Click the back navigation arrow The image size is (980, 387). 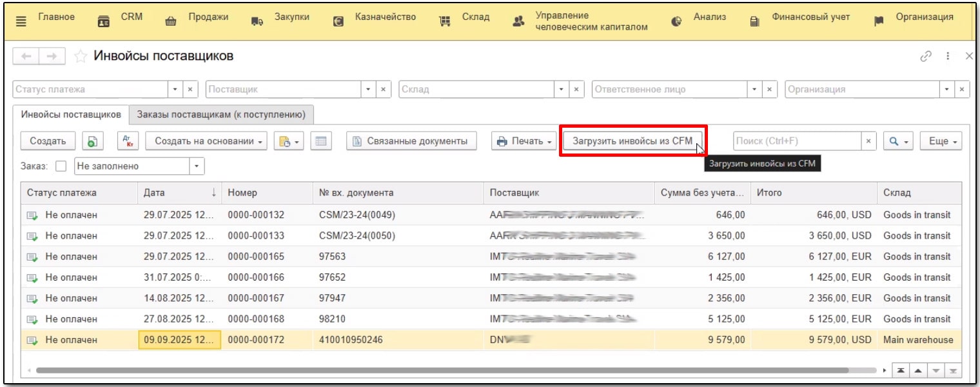coord(26,57)
